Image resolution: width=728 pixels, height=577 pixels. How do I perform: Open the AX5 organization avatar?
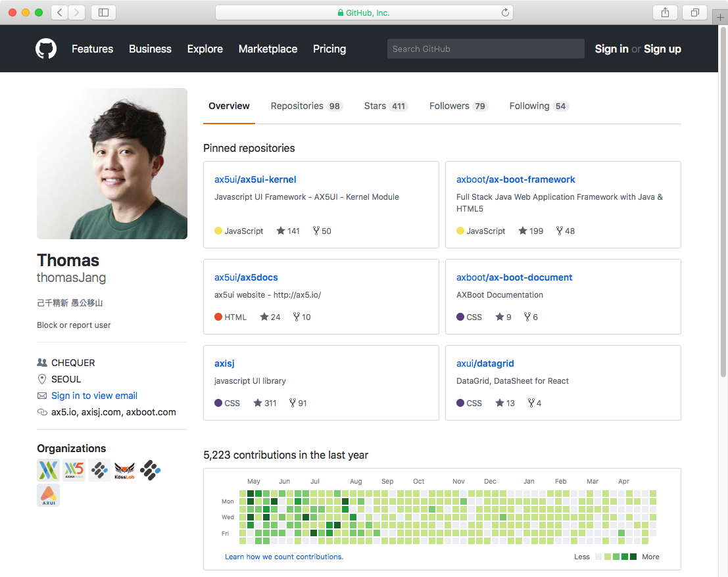tap(74, 471)
